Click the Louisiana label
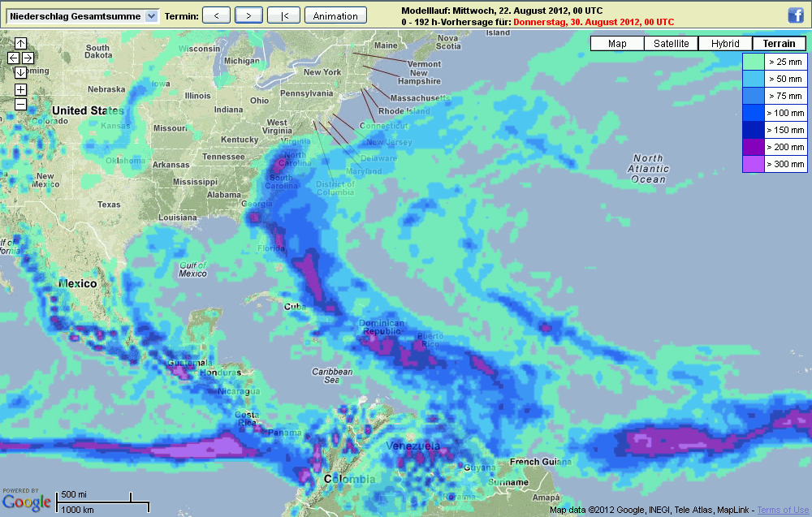 click(x=178, y=218)
